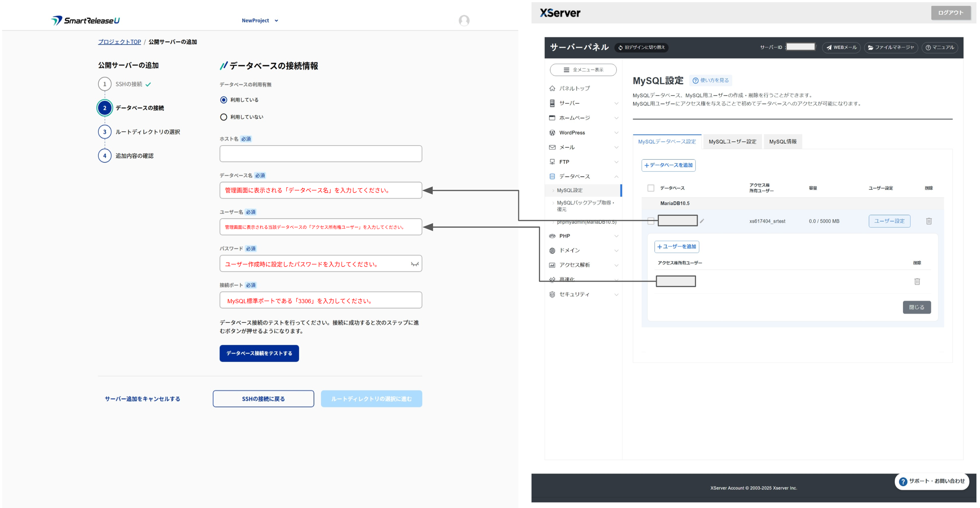Toggle password visibility eye icon

(414, 264)
